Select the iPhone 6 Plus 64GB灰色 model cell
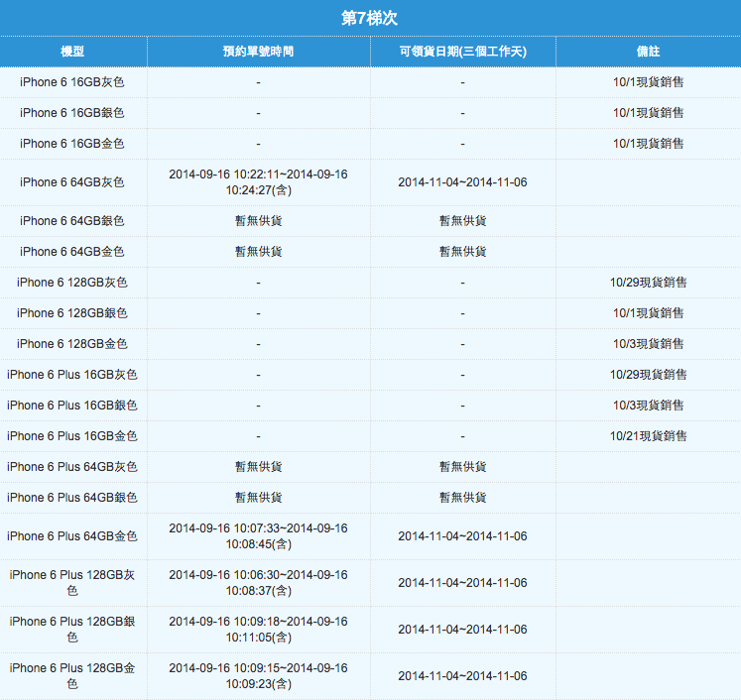The height and width of the screenshot is (700, 741). (x=71, y=467)
